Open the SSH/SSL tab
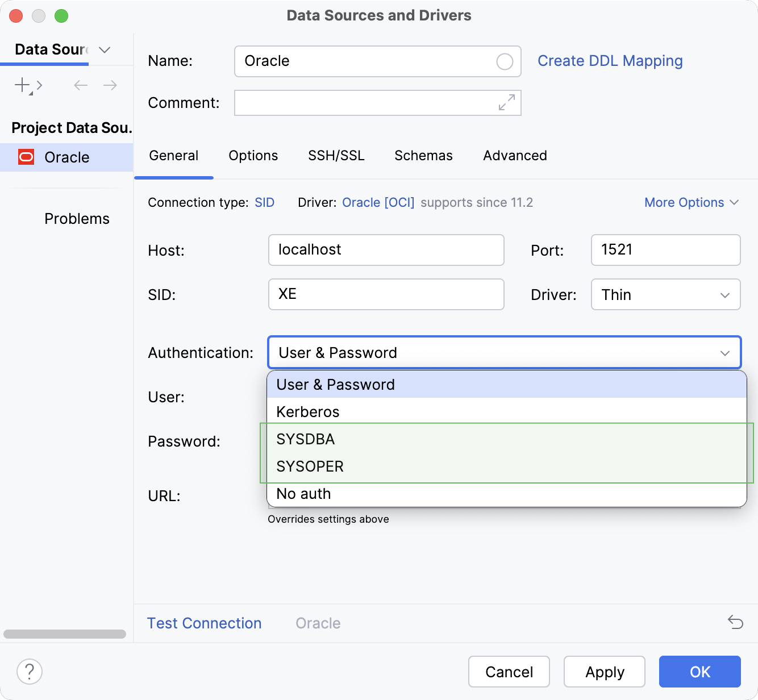Screen dimensions: 758x700 point(336,156)
